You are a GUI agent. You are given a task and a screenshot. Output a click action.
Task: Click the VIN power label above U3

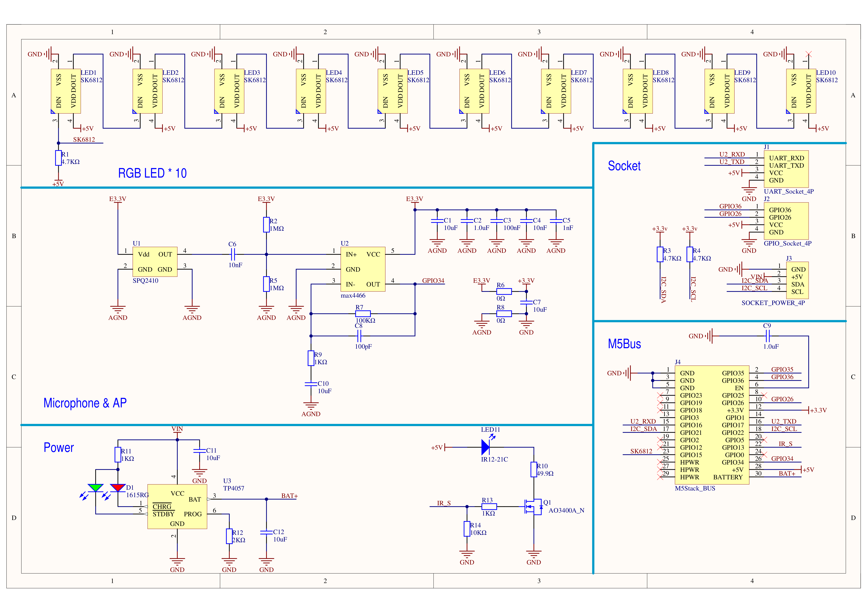177,429
